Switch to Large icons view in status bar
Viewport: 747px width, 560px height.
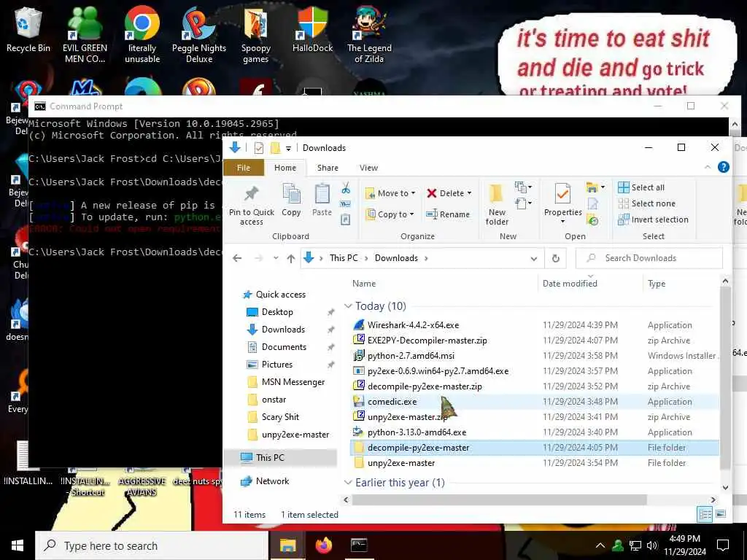[721, 514]
